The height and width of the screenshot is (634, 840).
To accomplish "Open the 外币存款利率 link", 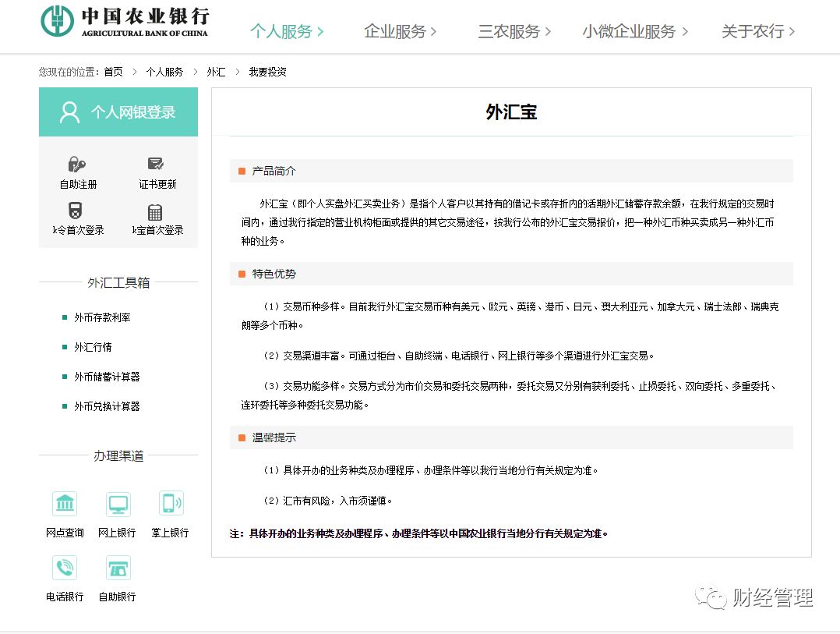I will click(102, 318).
